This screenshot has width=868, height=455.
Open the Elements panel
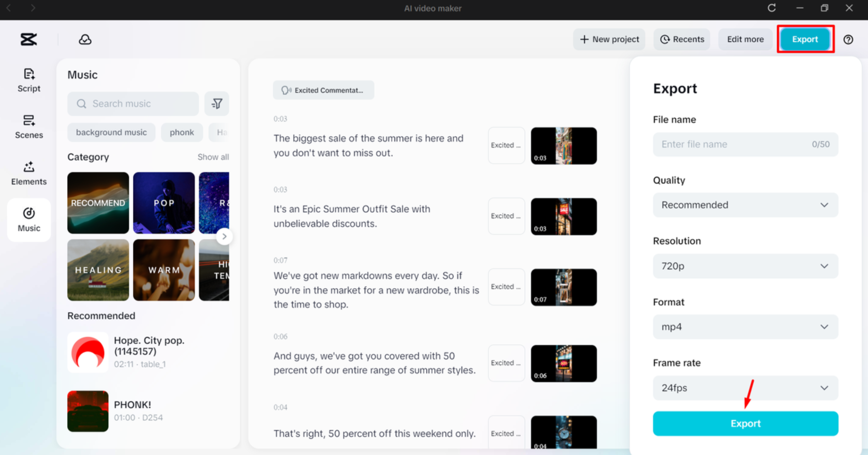point(29,173)
